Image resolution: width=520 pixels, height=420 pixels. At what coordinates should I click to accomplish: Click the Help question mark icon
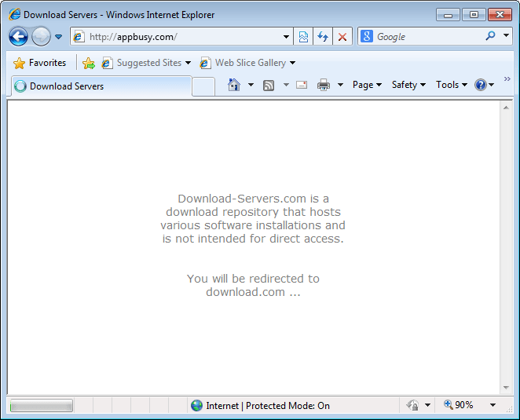[x=481, y=85]
